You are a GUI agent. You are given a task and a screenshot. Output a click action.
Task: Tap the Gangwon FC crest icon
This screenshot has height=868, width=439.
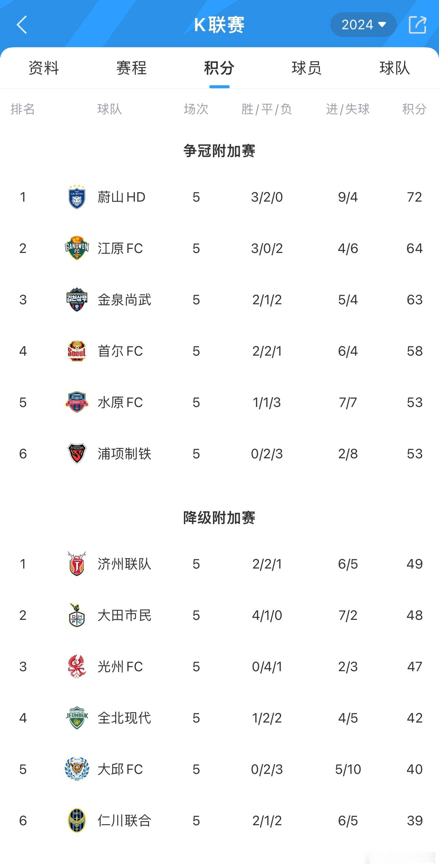tap(77, 248)
